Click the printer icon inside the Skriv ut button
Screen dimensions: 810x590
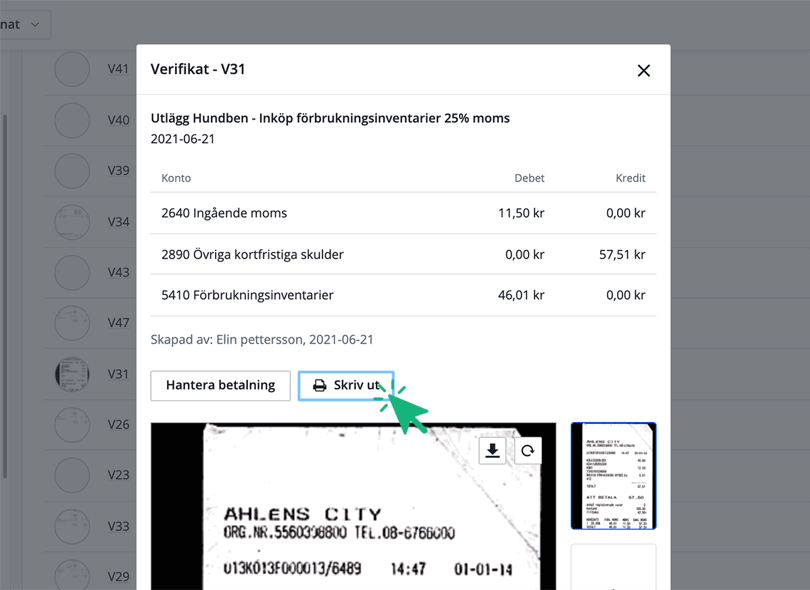coord(319,385)
